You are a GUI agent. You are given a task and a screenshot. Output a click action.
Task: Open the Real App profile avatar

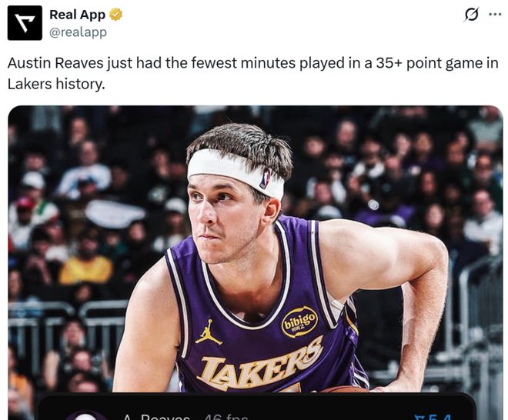[25, 22]
